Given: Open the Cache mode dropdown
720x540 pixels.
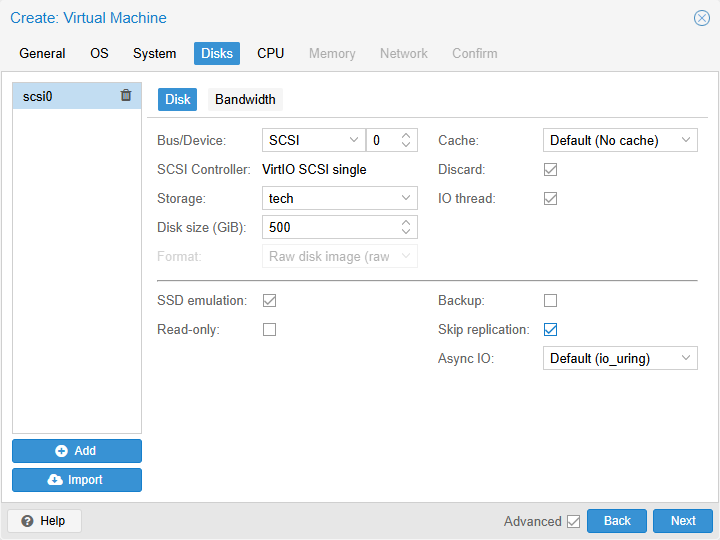Looking at the screenshot, I should [x=686, y=141].
